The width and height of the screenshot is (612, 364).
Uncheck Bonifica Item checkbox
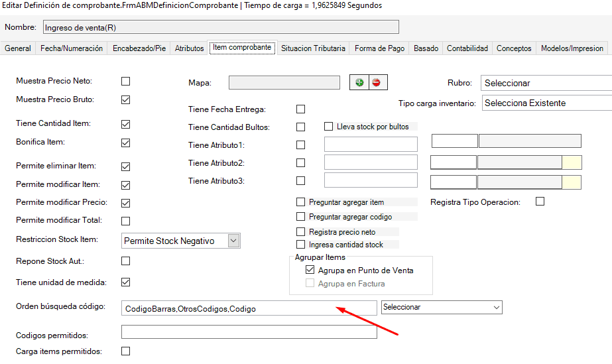125,143
